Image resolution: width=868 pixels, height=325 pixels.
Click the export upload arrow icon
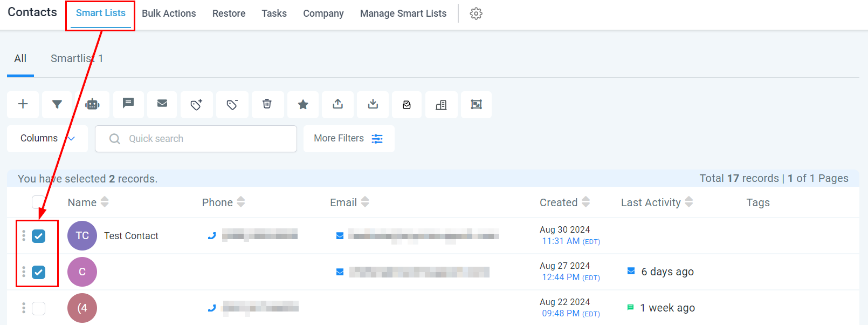click(338, 104)
